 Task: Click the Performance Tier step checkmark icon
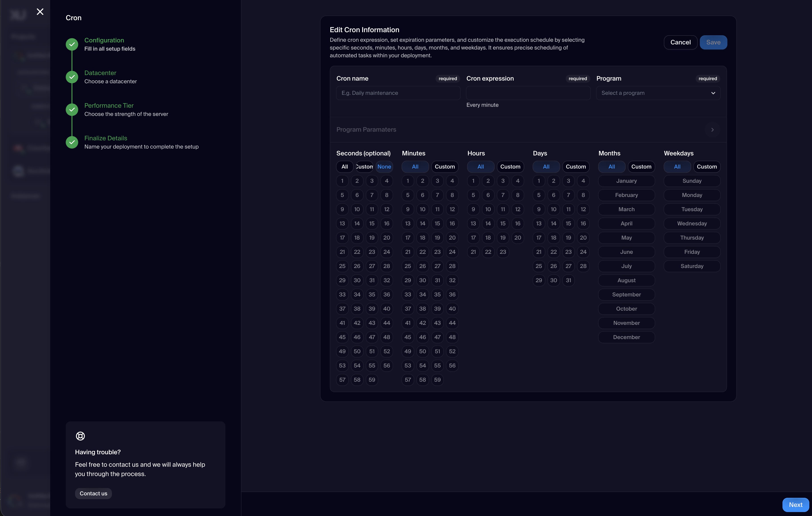click(72, 109)
